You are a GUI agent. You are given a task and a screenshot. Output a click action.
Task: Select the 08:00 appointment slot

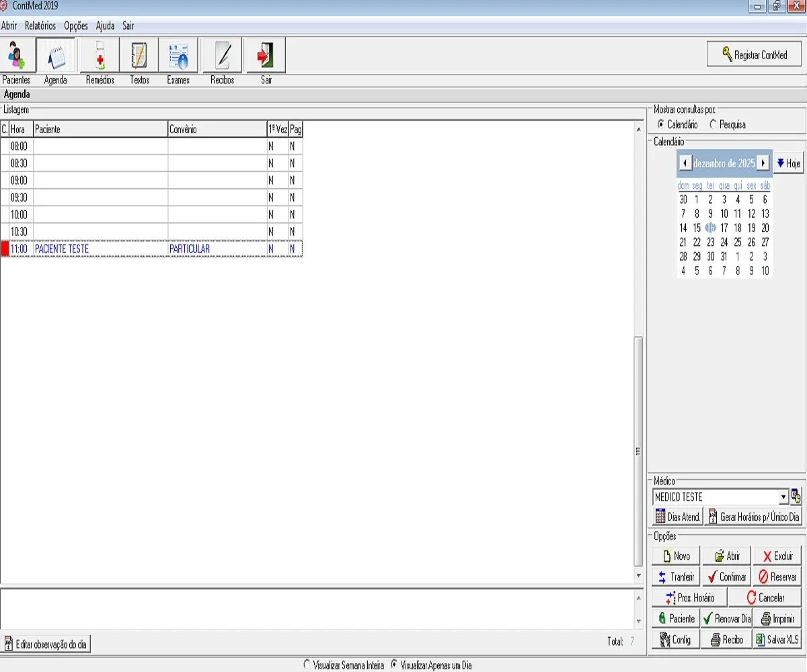(x=152, y=146)
